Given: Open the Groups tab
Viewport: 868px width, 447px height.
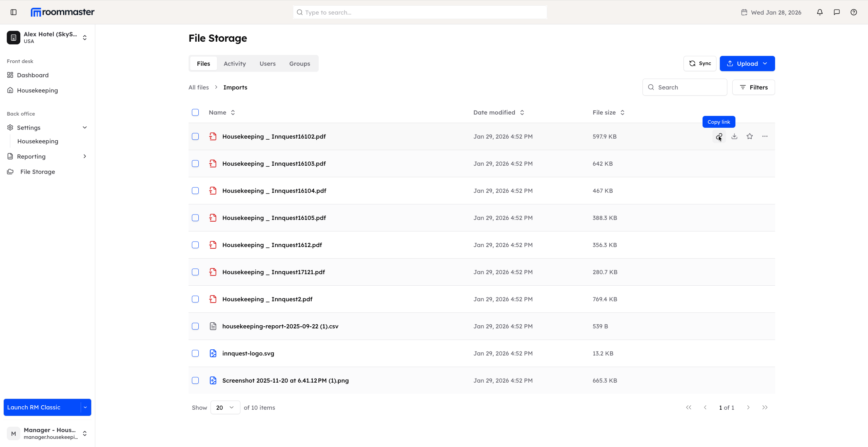Looking at the screenshot, I should pyautogui.click(x=299, y=63).
